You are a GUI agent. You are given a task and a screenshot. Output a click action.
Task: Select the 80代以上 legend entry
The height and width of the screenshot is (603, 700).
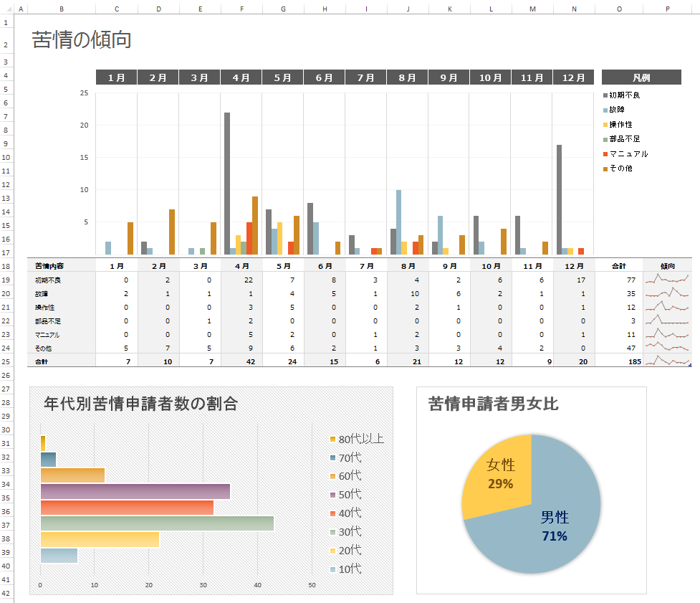click(357, 439)
